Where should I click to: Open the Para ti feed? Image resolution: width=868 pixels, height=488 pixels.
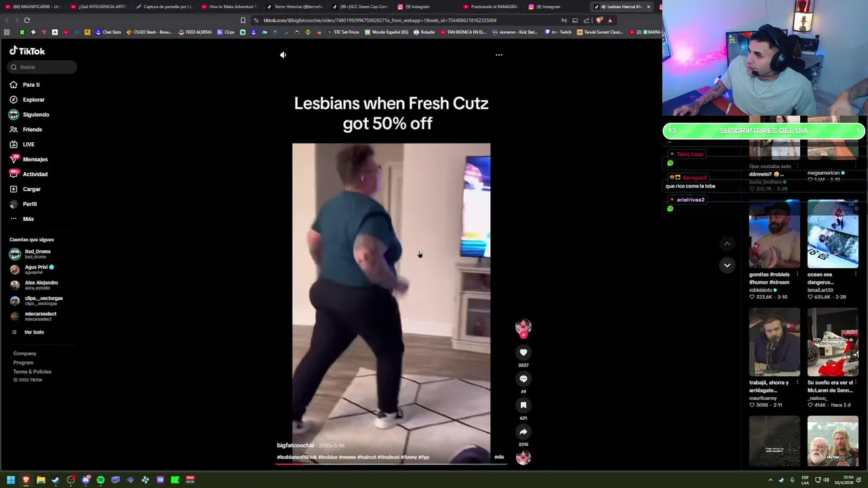(25, 85)
